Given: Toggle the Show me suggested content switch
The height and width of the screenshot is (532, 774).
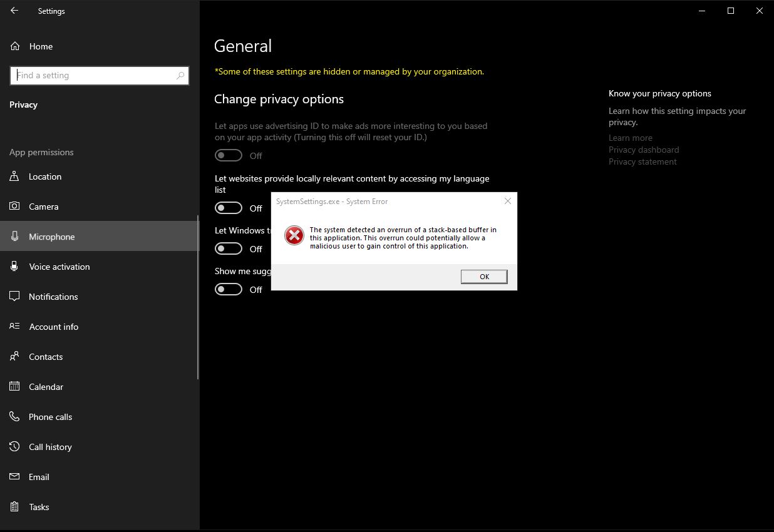Looking at the screenshot, I should [229, 289].
